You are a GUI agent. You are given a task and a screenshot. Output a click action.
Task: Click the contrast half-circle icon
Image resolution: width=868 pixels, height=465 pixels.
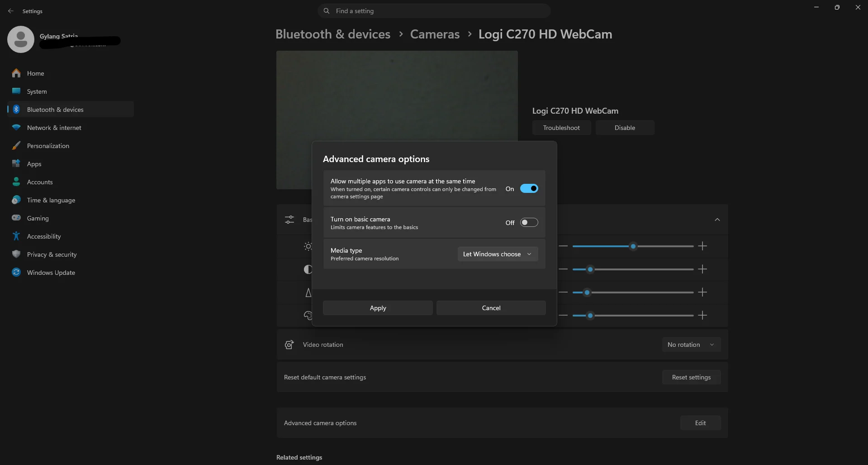click(308, 269)
